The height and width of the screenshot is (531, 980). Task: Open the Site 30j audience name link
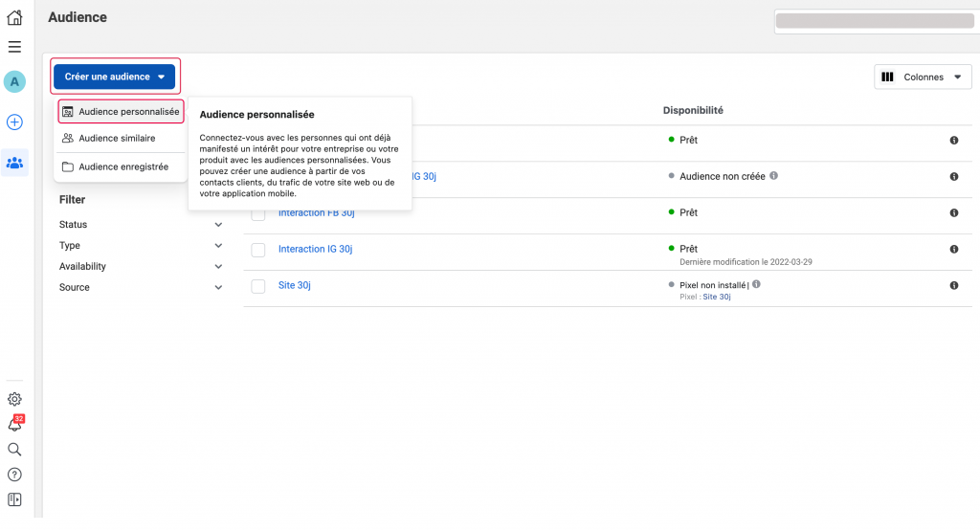[x=295, y=285]
